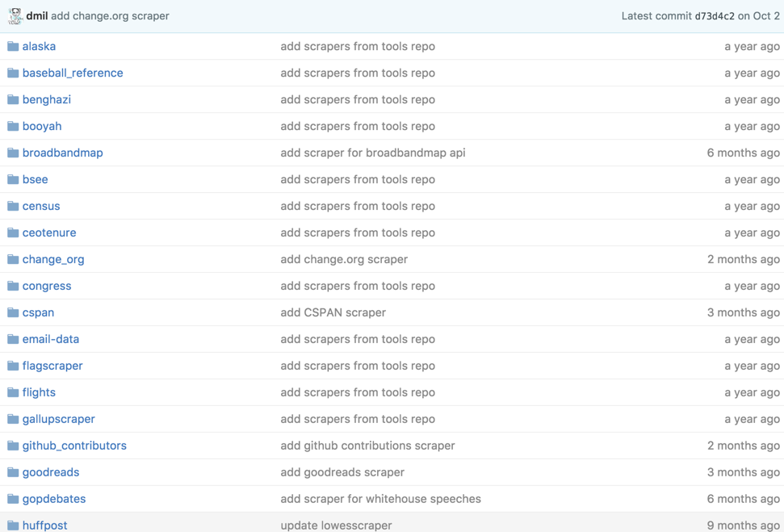Open the alaska folder
This screenshot has height=532, width=784.
pyautogui.click(x=39, y=47)
